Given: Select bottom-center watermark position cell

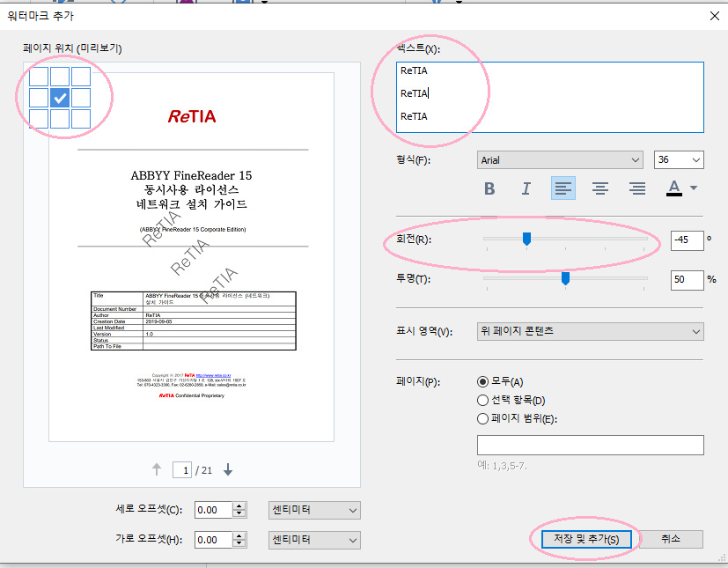Looking at the screenshot, I should (60, 119).
